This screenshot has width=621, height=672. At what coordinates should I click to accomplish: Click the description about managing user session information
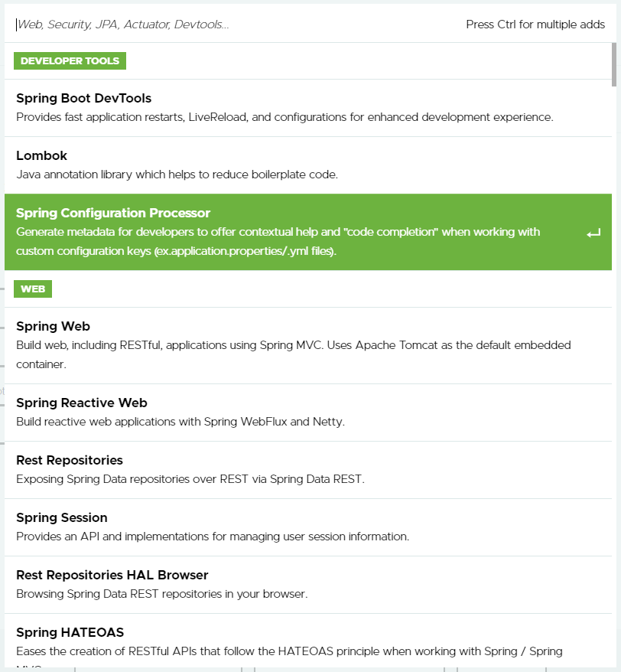point(213,537)
